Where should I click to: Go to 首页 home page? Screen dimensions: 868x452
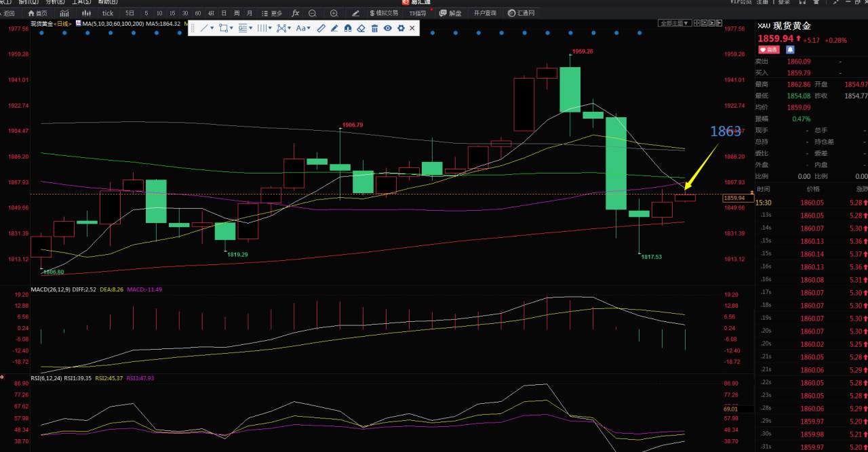coord(38,13)
